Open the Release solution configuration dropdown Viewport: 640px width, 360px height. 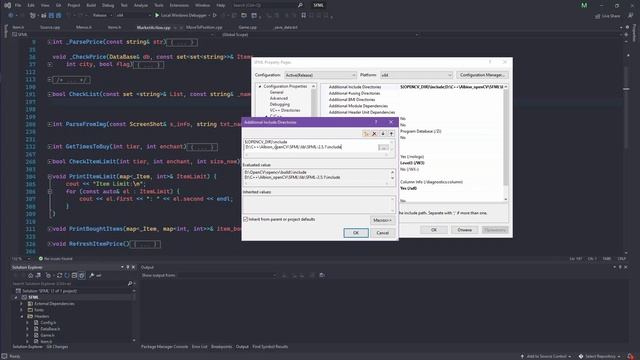coord(102,16)
